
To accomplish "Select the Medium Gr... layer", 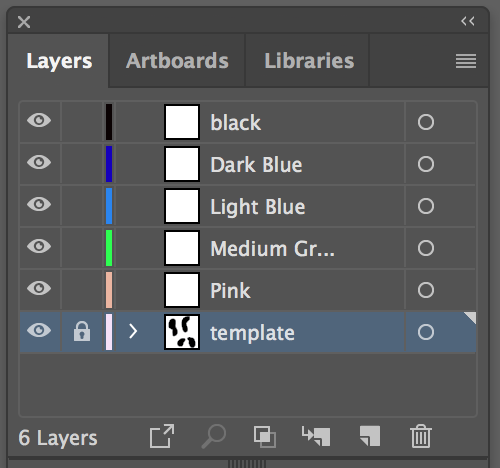I will 247,248.
